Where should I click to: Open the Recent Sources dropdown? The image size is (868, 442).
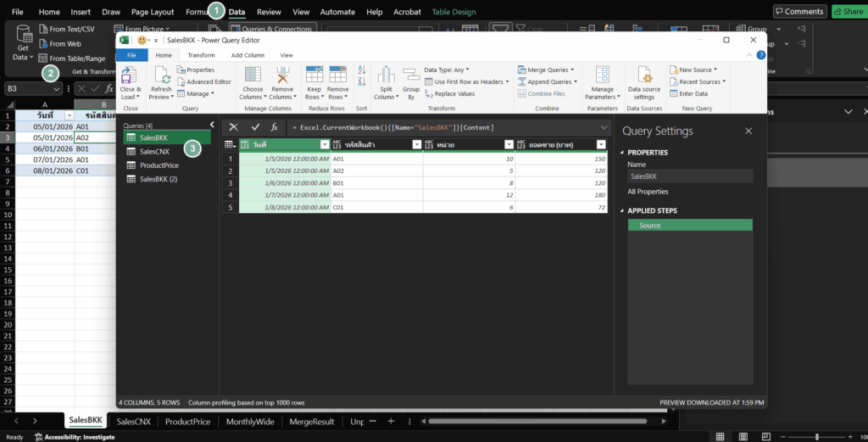698,81
